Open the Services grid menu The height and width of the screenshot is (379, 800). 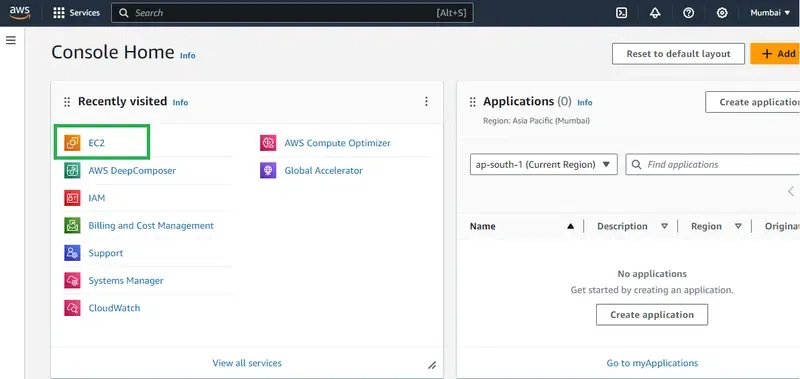pyautogui.click(x=77, y=13)
